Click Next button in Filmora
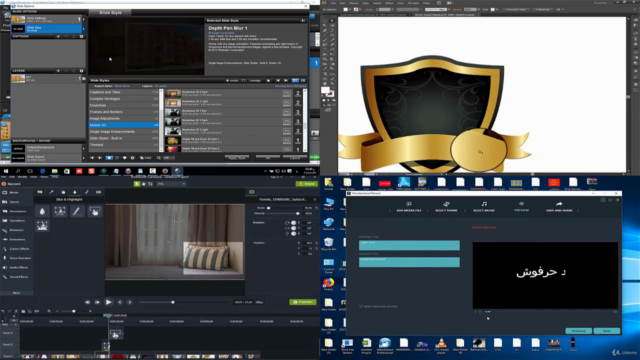This screenshot has height=360, width=640. (x=607, y=331)
